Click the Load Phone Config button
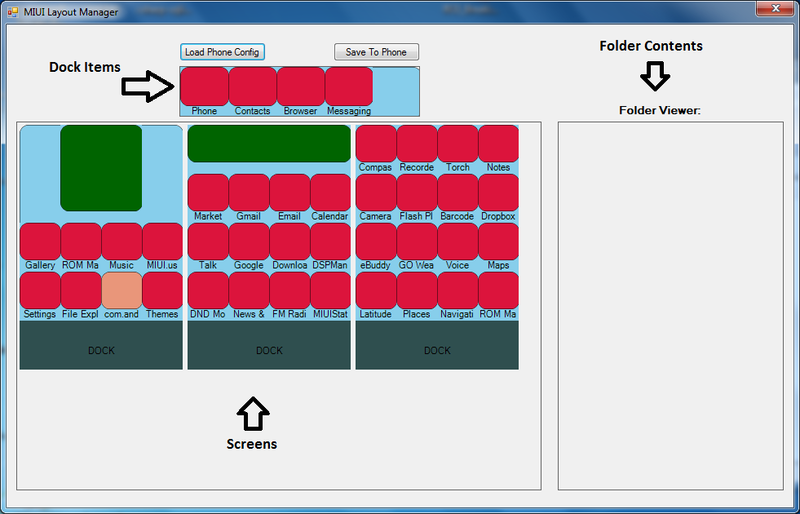This screenshot has width=800, height=514. click(x=223, y=52)
